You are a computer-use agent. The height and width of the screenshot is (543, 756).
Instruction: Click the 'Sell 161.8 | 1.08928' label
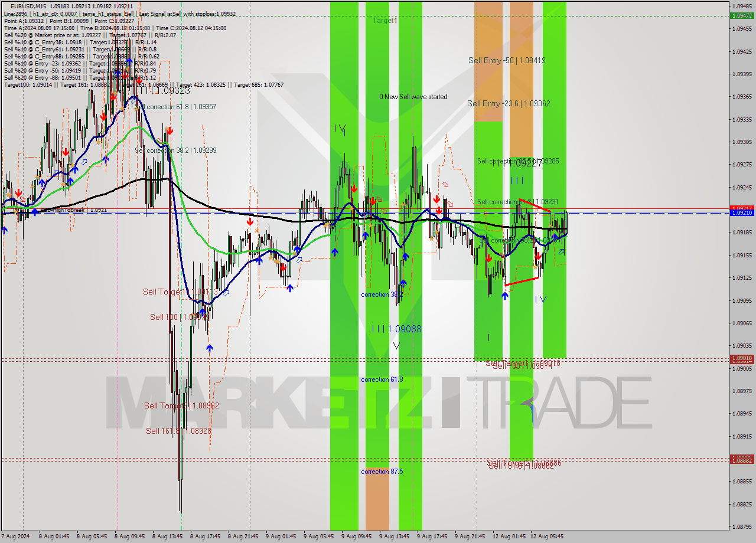click(x=178, y=431)
